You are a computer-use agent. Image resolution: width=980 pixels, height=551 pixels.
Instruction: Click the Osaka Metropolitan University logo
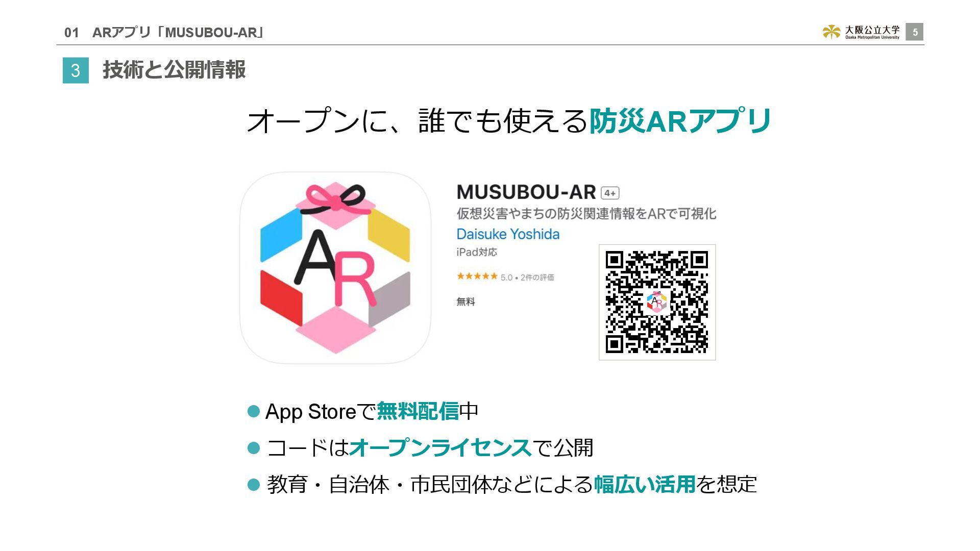click(x=861, y=32)
